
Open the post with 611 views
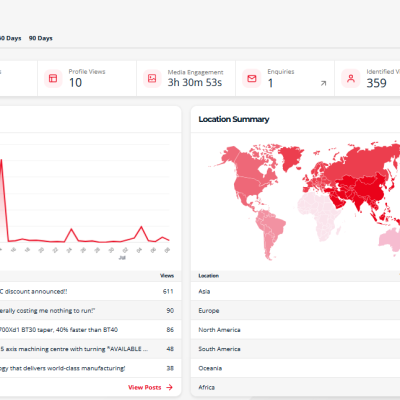[x=91, y=291]
